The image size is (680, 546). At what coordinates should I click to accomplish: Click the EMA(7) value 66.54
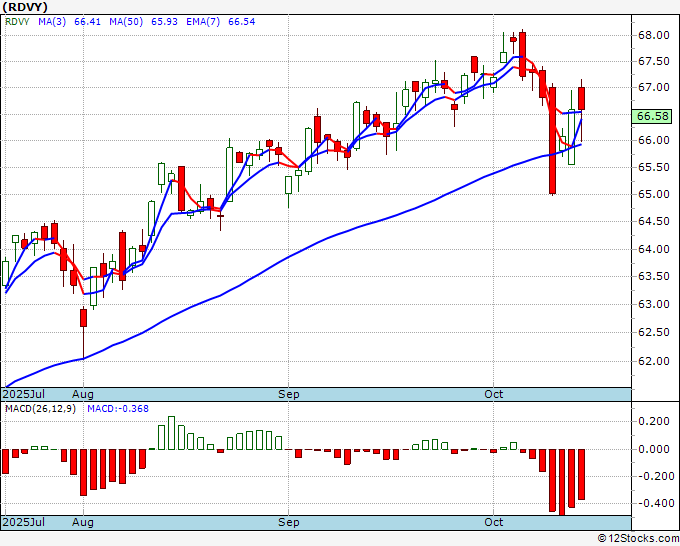coord(242,22)
